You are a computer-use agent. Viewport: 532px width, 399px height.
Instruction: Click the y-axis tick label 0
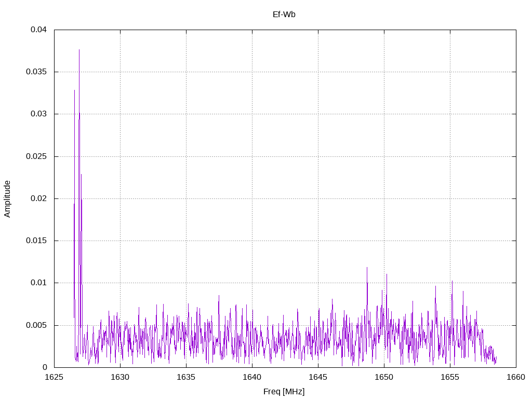click(x=45, y=367)
